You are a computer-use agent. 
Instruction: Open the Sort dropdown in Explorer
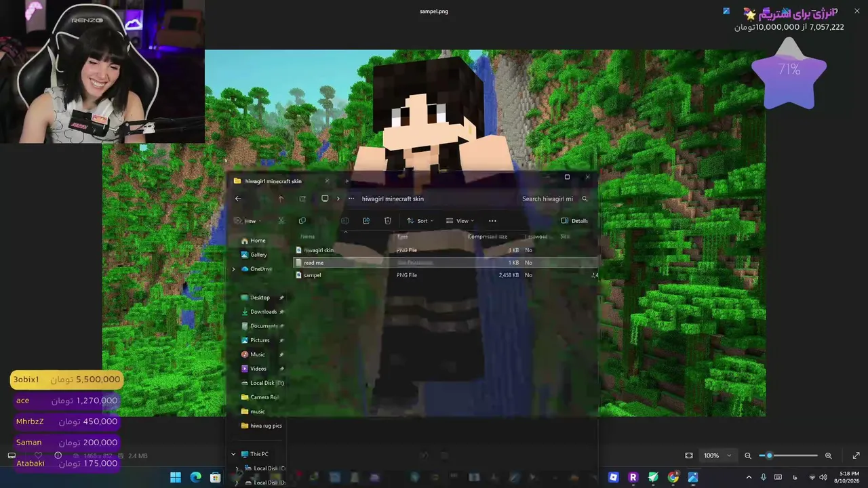click(x=420, y=221)
